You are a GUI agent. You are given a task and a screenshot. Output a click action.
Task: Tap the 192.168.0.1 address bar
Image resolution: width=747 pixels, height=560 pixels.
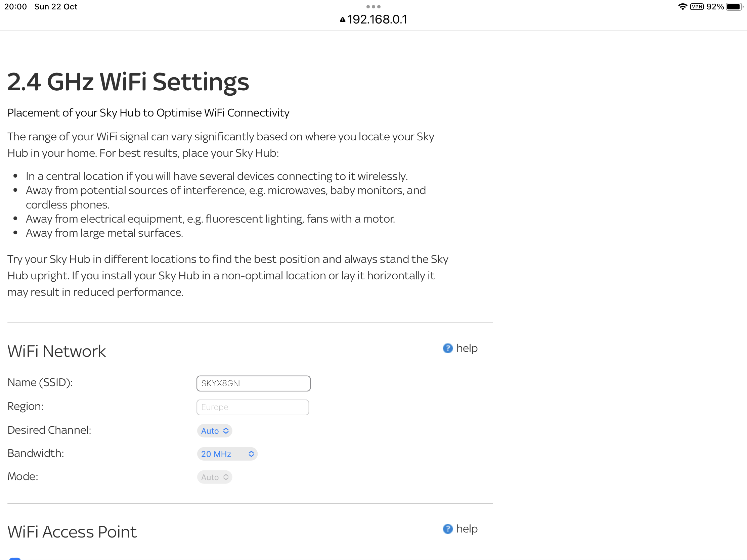[x=377, y=19]
